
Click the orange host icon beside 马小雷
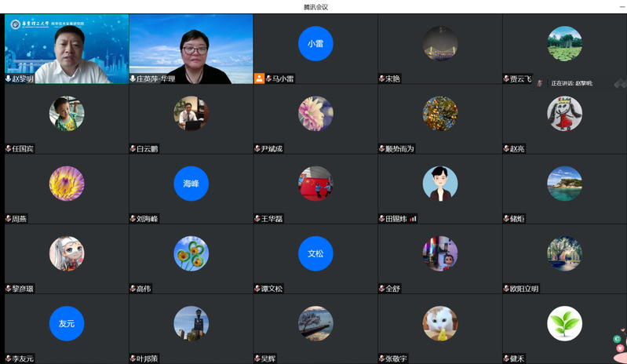click(x=259, y=78)
